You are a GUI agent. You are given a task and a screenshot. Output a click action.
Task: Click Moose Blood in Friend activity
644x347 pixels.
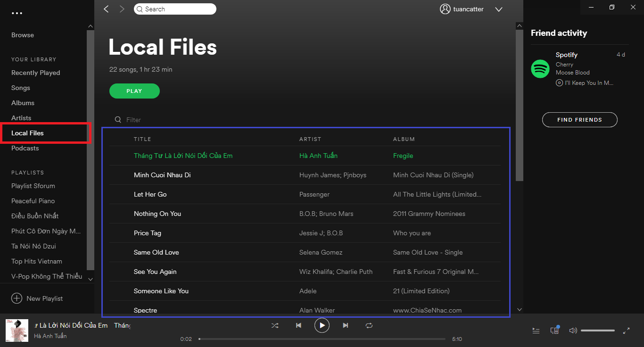(x=573, y=73)
